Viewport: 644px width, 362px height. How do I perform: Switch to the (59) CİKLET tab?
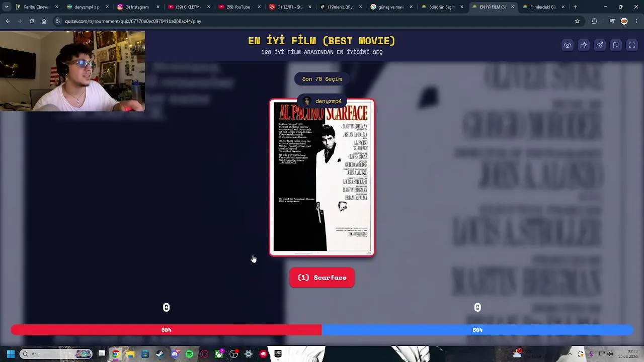click(189, 7)
